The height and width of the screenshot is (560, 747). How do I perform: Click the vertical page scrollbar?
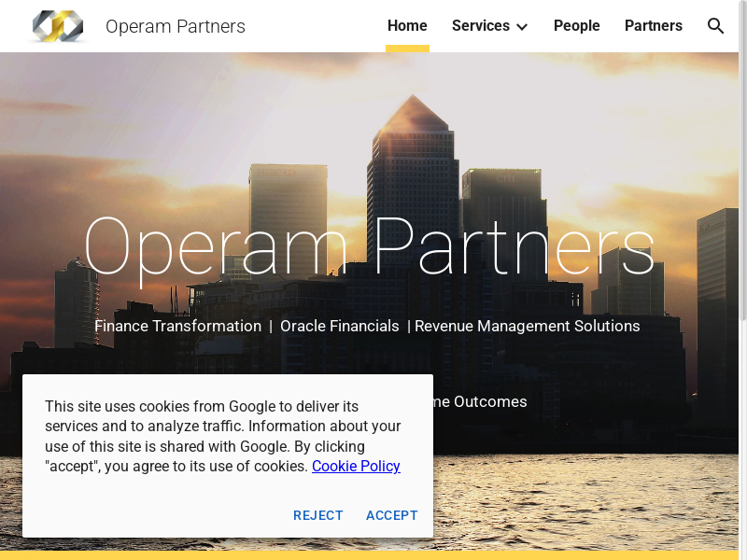click(x=742, y=187)
